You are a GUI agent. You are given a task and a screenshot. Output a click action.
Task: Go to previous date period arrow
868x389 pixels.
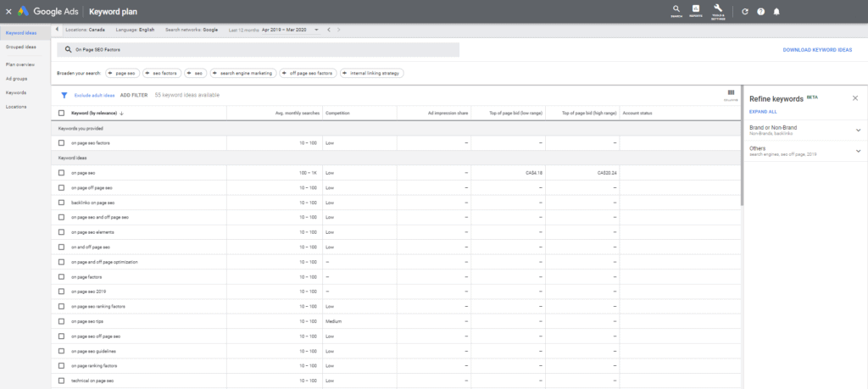pos(329,30)
